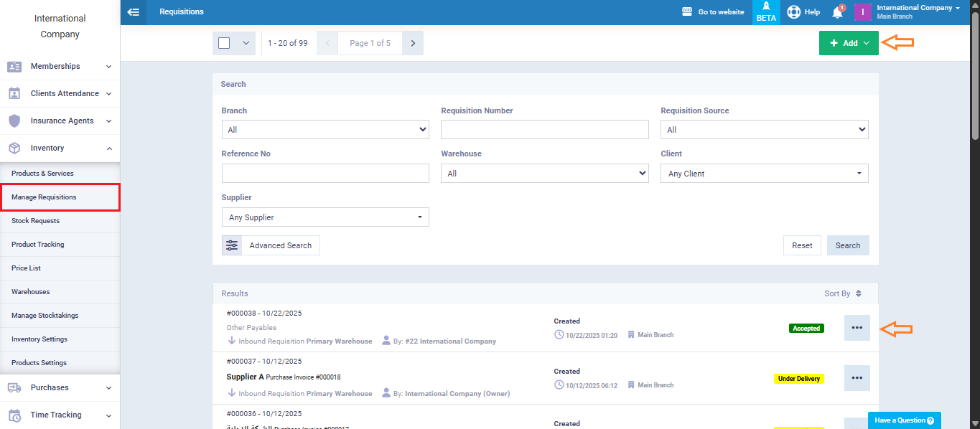
Task: Open the Any Supplier dropdown
Action: (325, 217)
